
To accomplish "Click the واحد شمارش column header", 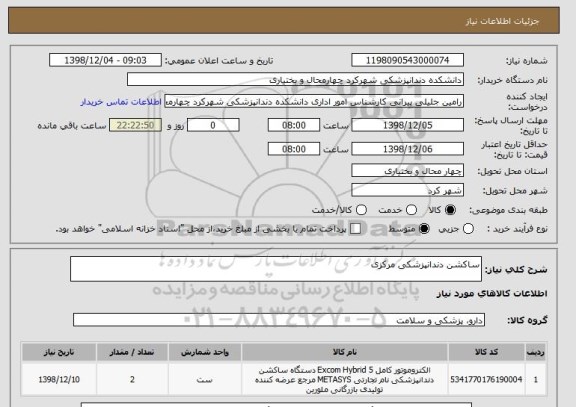I will (x=205, y=352).
